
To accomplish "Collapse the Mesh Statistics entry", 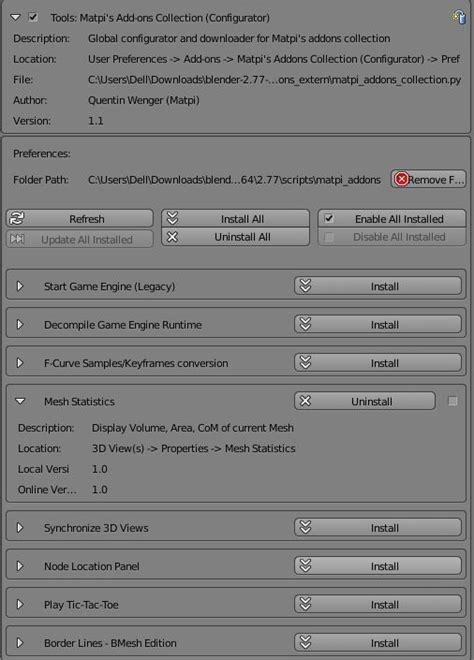I will pos(20,401).
